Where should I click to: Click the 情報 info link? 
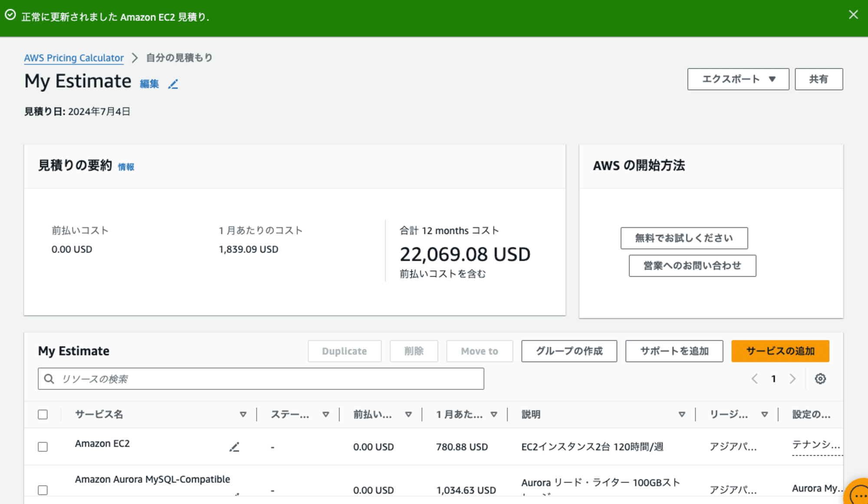[x=126, y=167]
